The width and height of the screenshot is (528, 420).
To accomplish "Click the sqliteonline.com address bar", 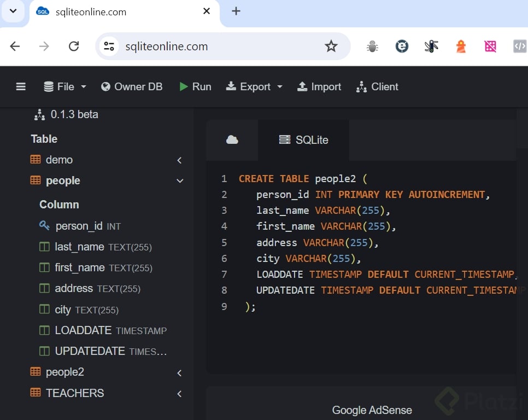I will [x=223, y=46].
